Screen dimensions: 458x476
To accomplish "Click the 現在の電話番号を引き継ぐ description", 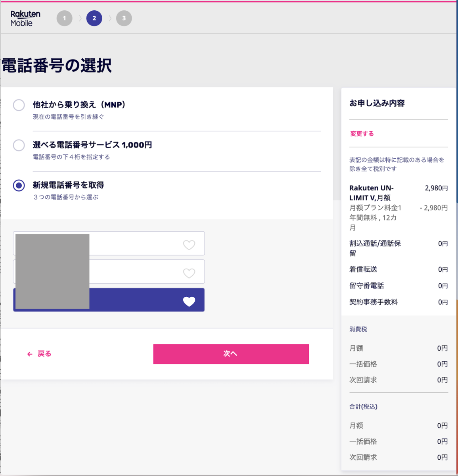I will [x=68, y=117].
